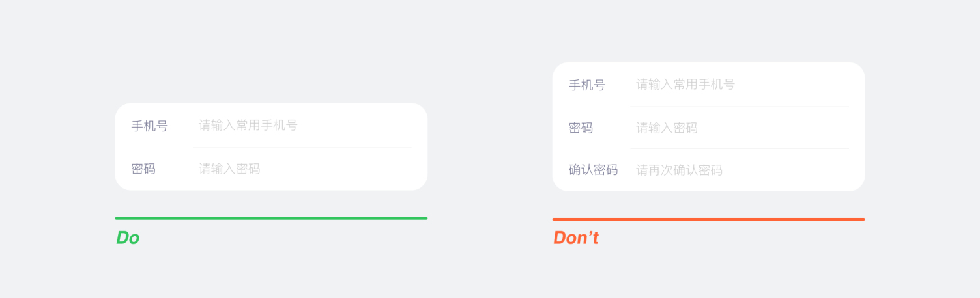Click divider between Do example fields
Image resolution: width=980 pixels, height=298 pixels.
tap(302, 148)
